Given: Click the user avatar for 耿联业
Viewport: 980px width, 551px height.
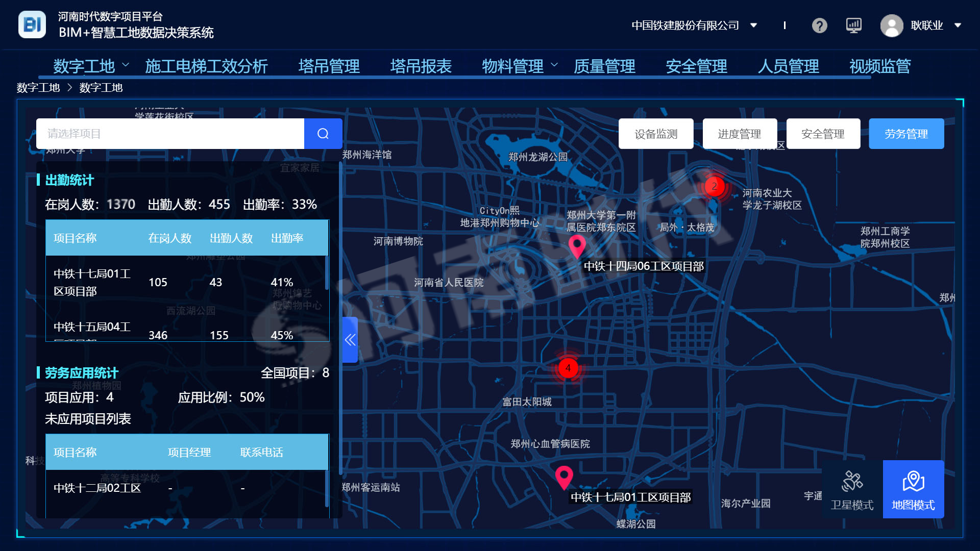Looking at the screenshot, I should click(x=892, y=25).
